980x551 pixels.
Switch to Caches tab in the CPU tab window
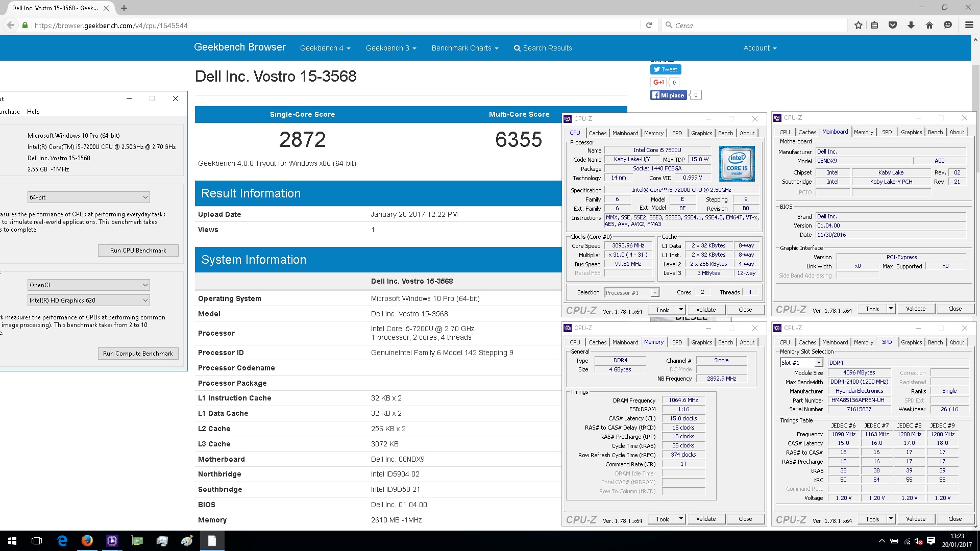[598, 133]
